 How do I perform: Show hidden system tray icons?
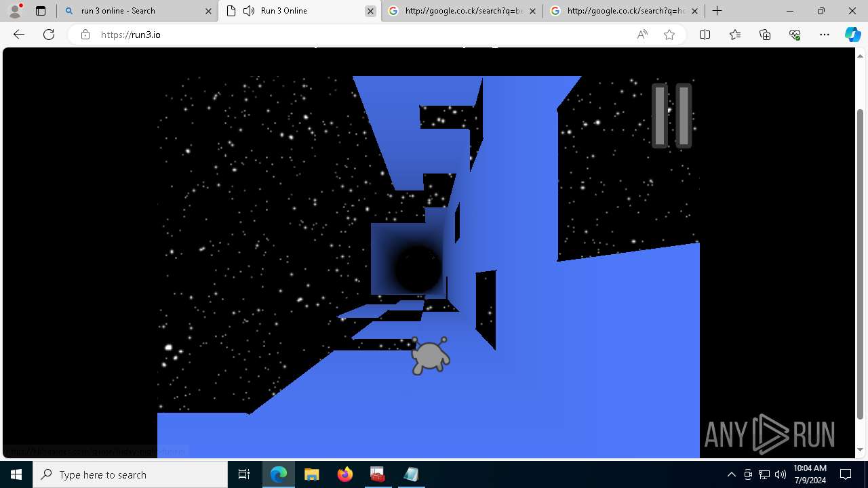(x=731, y=474)
